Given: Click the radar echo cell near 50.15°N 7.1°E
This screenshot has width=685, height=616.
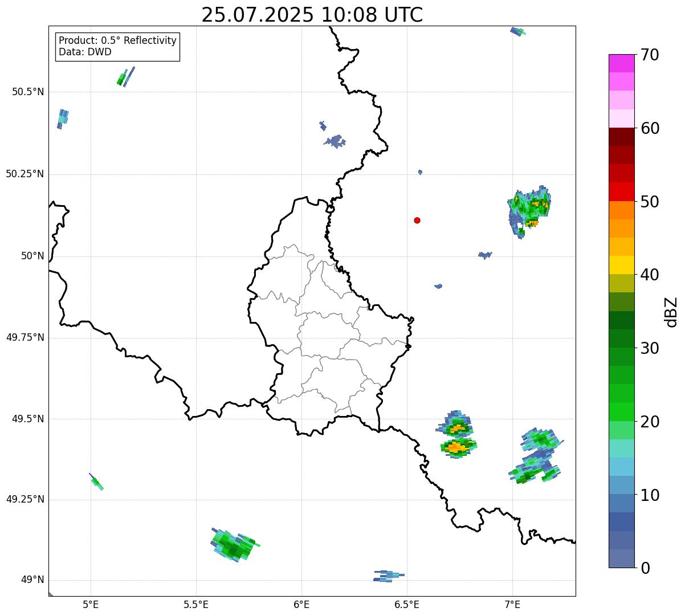Looking at the screenshot, I should (529, 211).
